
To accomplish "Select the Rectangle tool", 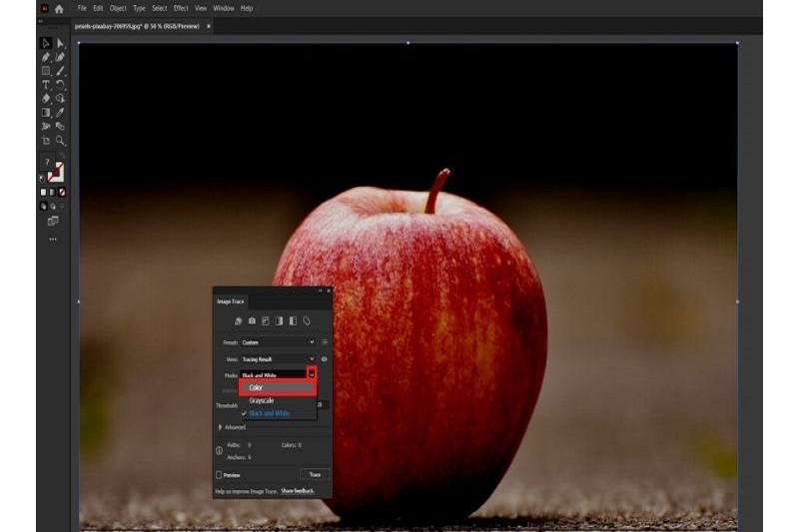I will [46, 71].
